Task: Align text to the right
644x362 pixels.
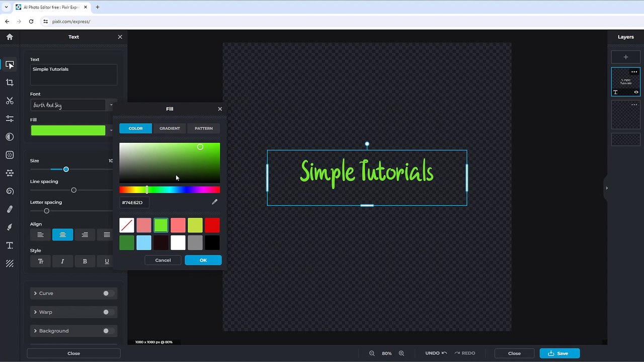Action: (85, 235)
